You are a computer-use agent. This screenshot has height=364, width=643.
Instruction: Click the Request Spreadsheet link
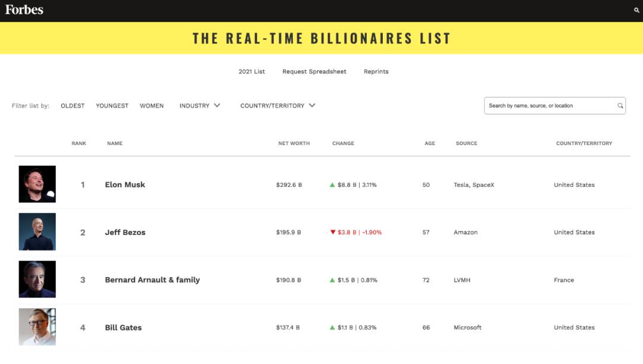(314, 71)
